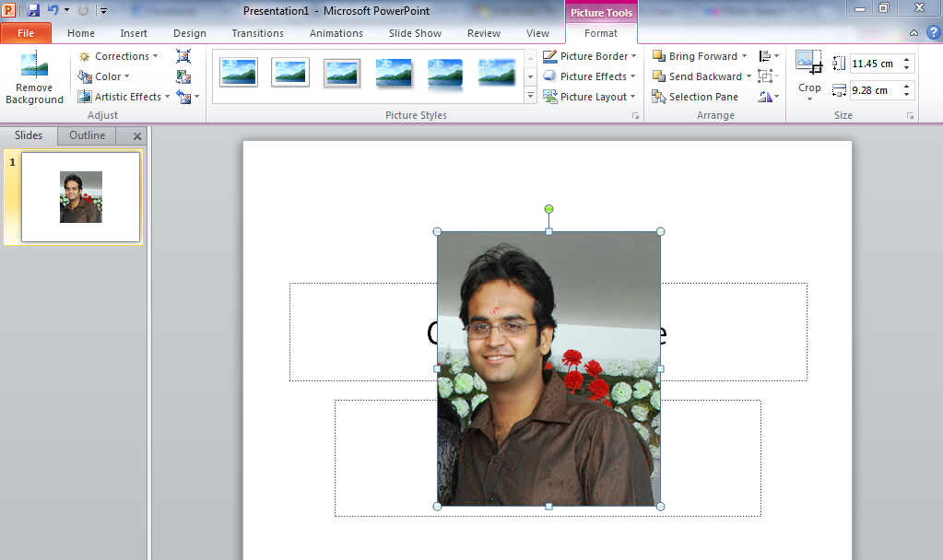Viewport: 943px width, 560px height.
Task: Open the Corrections dropdown
Action: click(x=119, y=56)
